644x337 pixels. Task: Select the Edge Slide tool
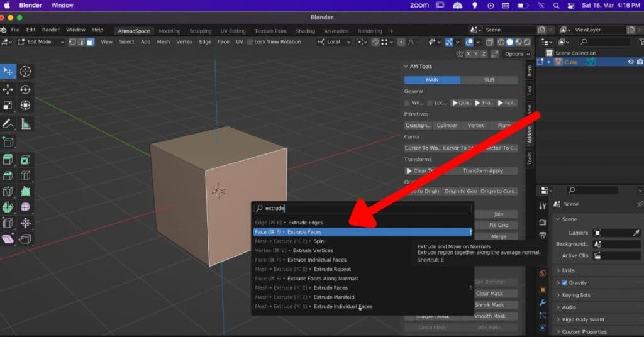(x=8, y=223)
